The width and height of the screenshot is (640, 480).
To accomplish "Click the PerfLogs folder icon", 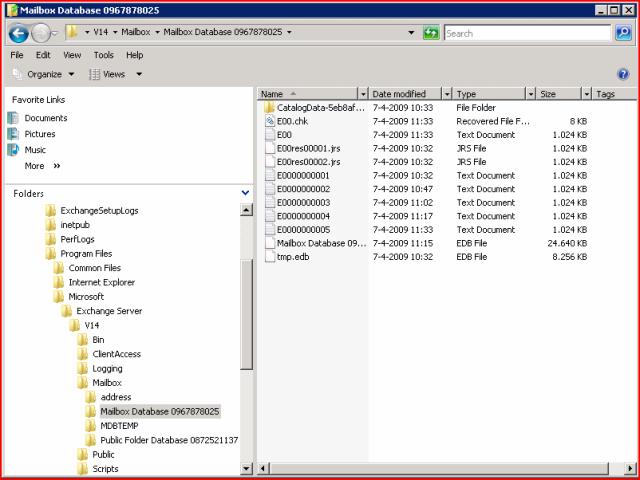I will pyautogui.click(x=51, y=239).
